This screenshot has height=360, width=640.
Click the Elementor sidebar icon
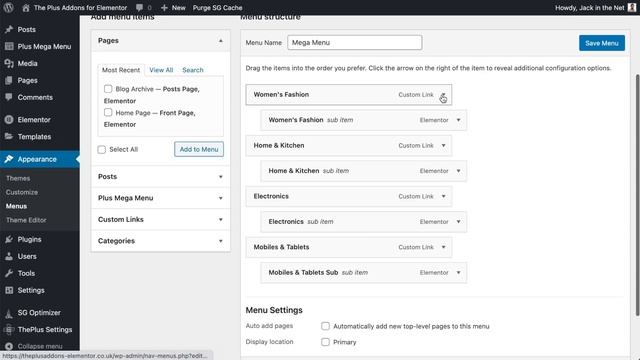[x=9, y=120]
